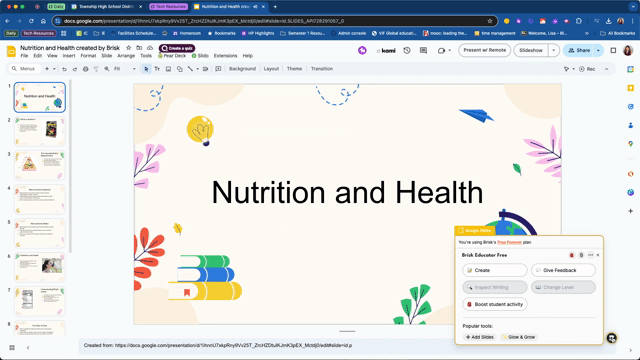Viewport: 640px width, 360px height.
Task: Select the Line tool
Action: click(x=190, y=69)
